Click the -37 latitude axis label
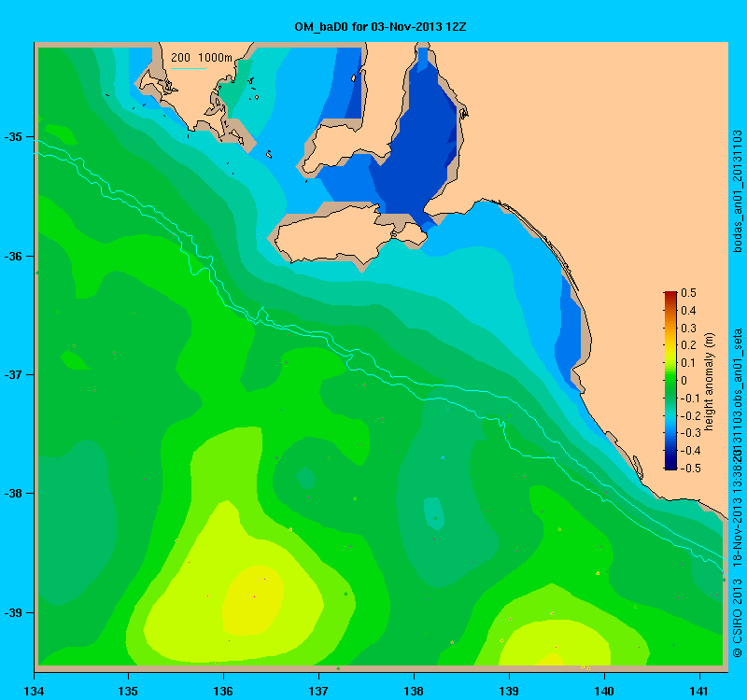The height and width of the screenshot is (700, 747). [x=13, y=375]
